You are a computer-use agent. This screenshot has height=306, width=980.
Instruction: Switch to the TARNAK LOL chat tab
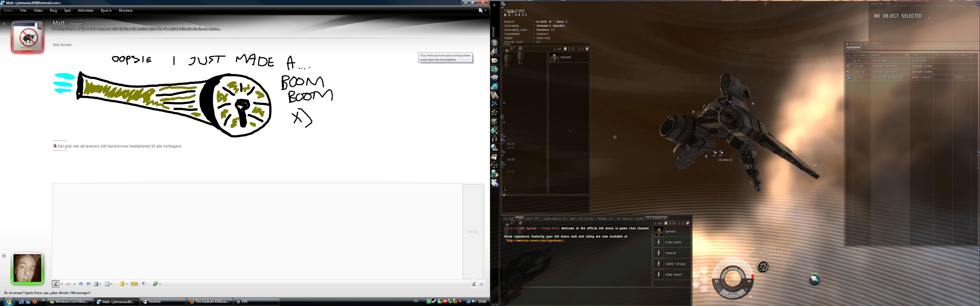605,219
